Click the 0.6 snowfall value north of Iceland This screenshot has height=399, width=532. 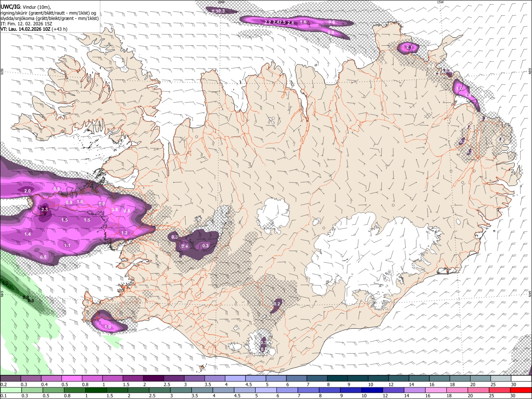click(332, 22)
